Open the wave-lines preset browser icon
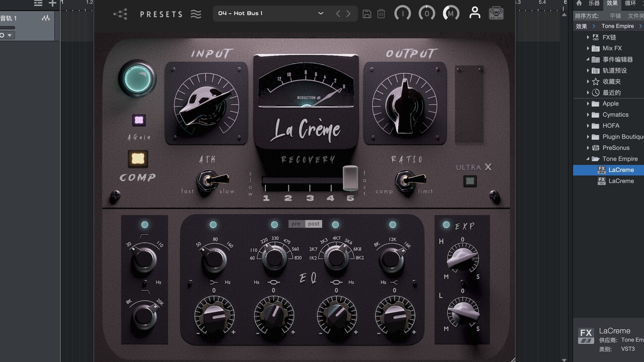Image resolution: width=644 pixels, height=362 pixels. (x=196, y=14)
